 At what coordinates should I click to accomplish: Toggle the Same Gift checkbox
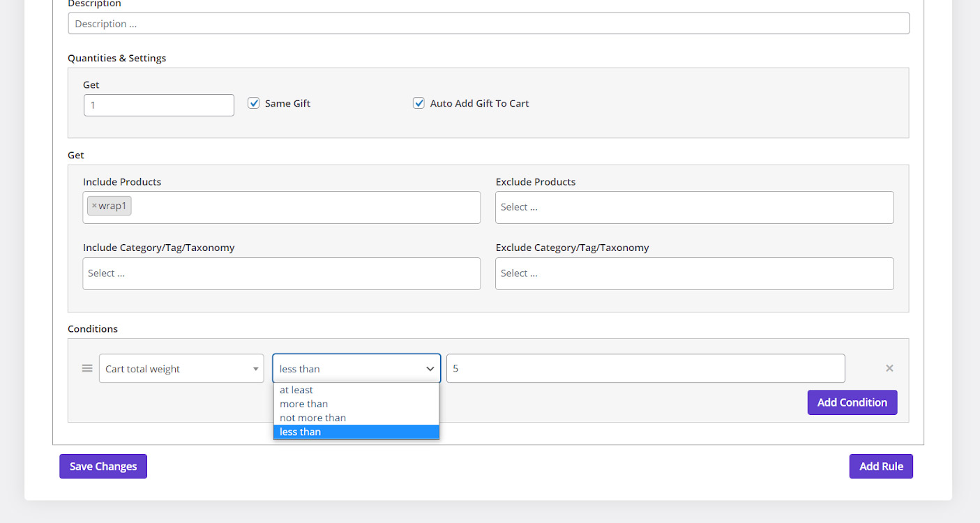tap(254, 103)
